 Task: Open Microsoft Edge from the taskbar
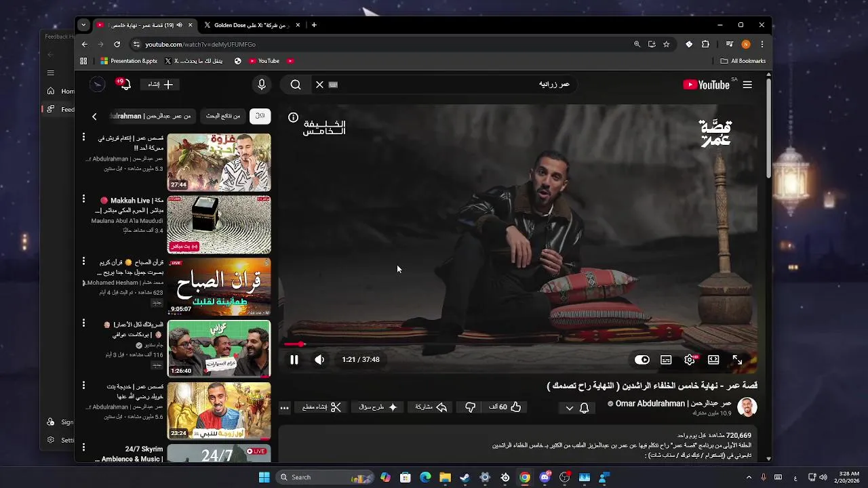[x=425, y=477]
